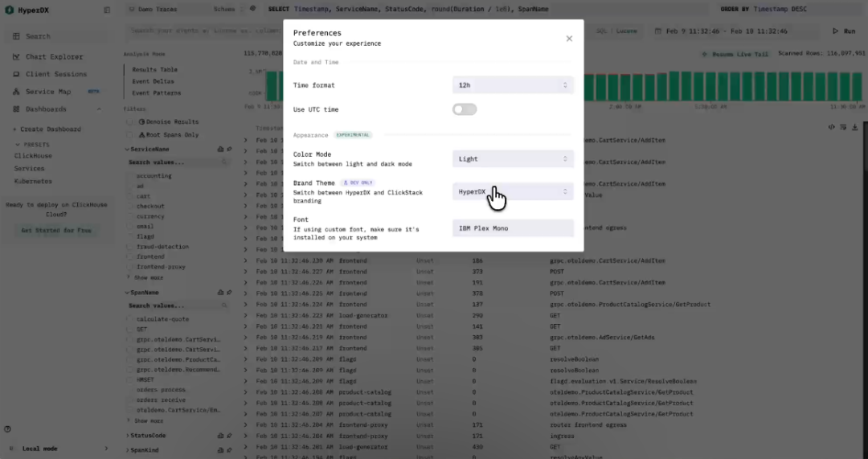Screen dimensions: 868x459
Task: Click the wrap lines icon above the results table
Action: [843, 127]
